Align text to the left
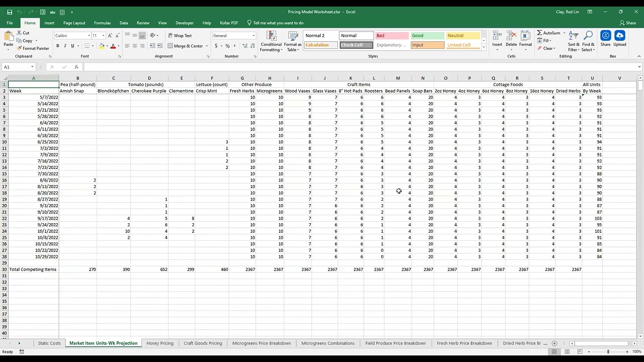This screenshot has height=362, width=644. (127, 46)
